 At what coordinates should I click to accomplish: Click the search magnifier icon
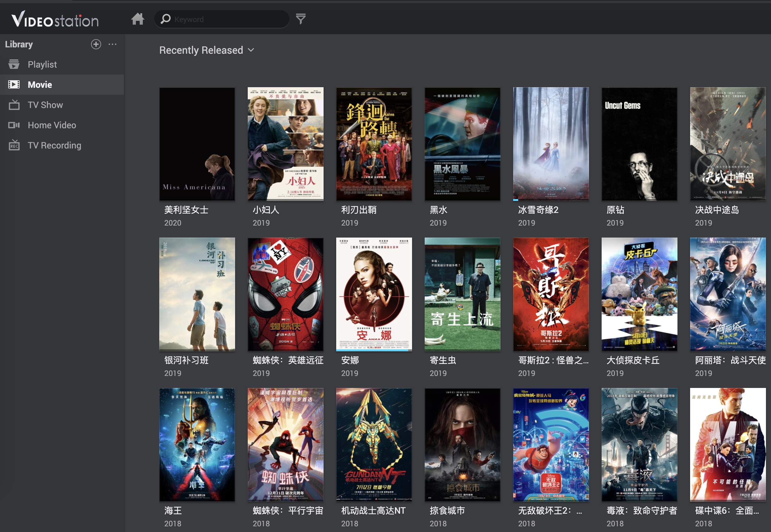[166, 19]
